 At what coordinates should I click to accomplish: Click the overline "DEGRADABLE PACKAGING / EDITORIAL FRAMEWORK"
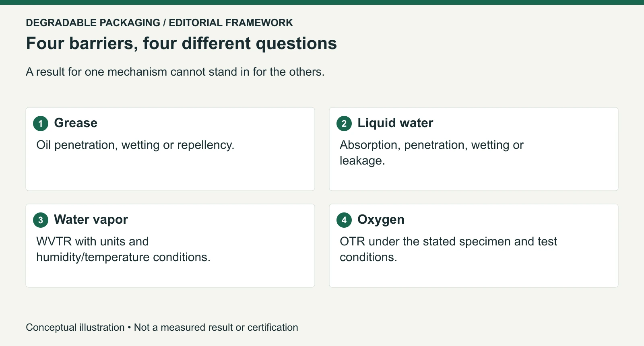point(159,23)
